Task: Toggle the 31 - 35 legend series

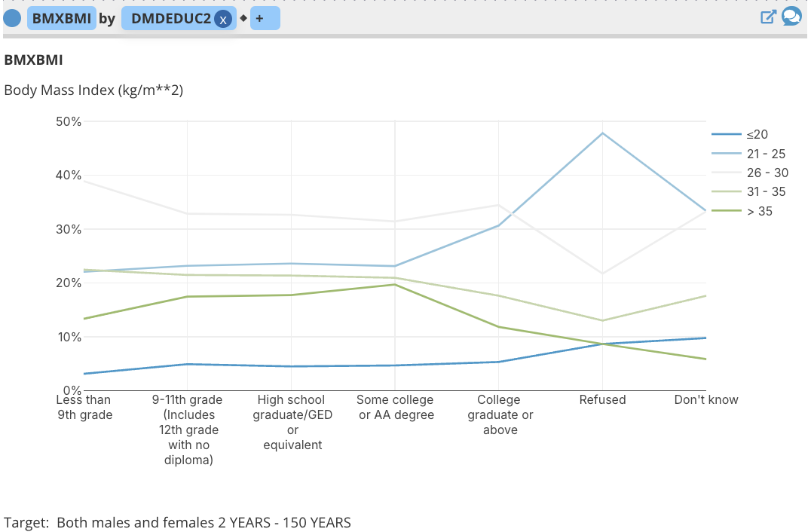Action: [748, 192]
